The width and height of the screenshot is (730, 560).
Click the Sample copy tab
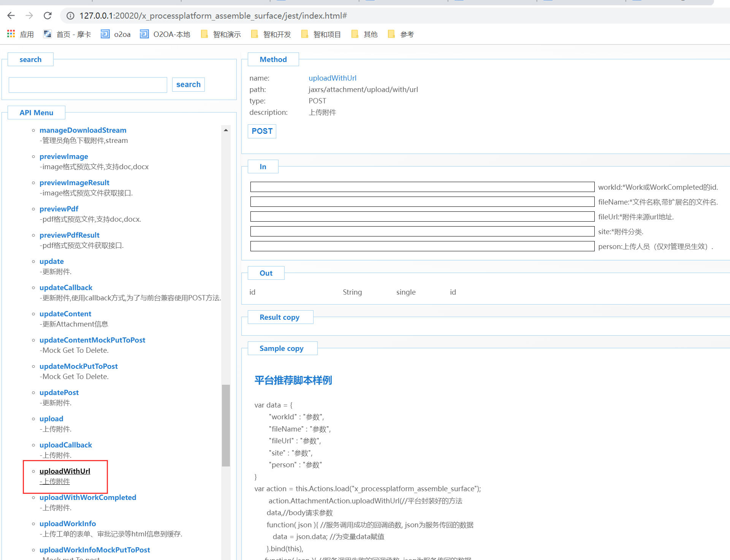coord(282,348)
